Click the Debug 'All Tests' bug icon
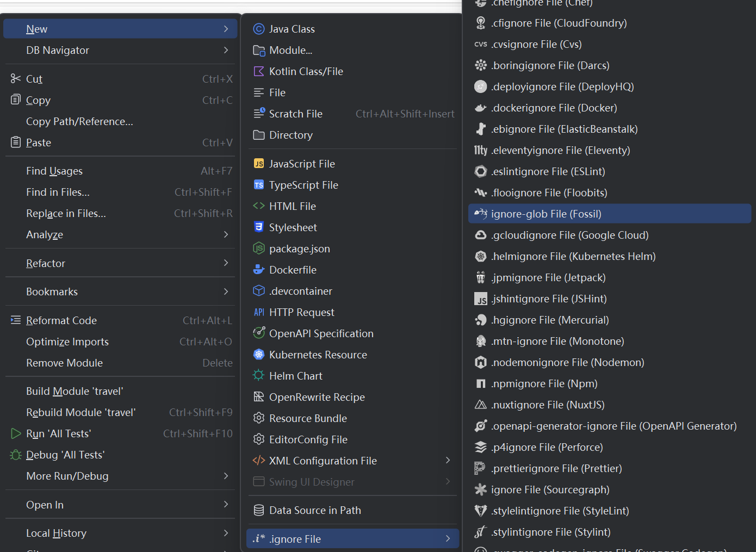756x552 pixels. tap(16, 455)
